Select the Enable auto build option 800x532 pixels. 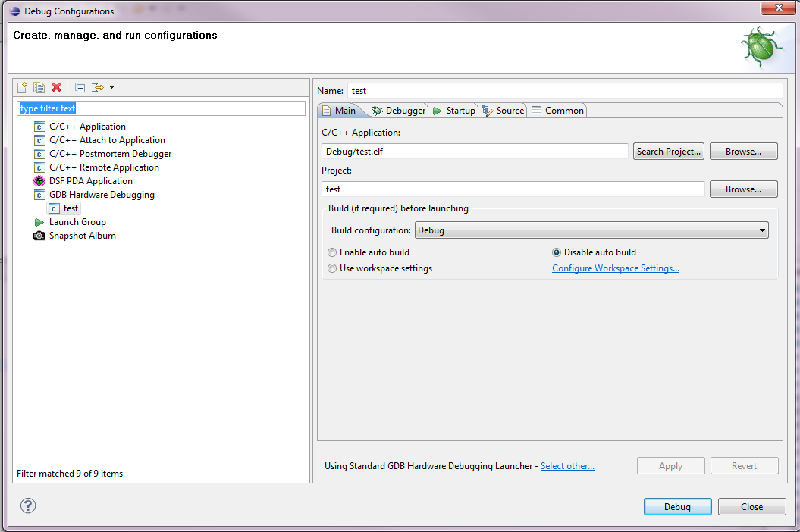[x=332, y=252]
